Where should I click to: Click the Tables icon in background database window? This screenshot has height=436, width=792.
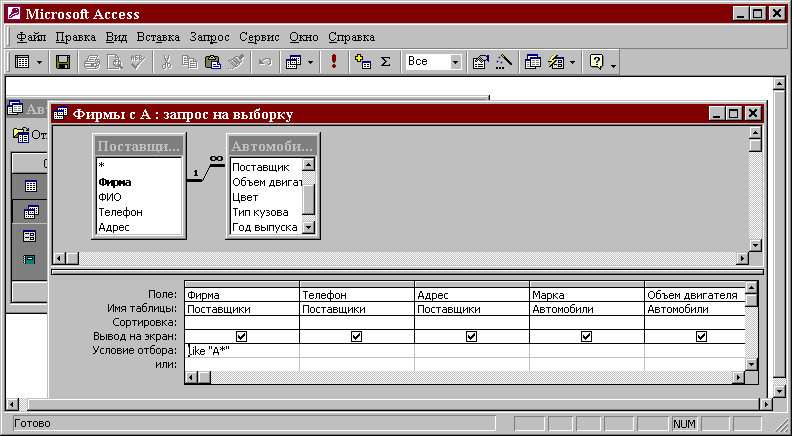(30, 186)
